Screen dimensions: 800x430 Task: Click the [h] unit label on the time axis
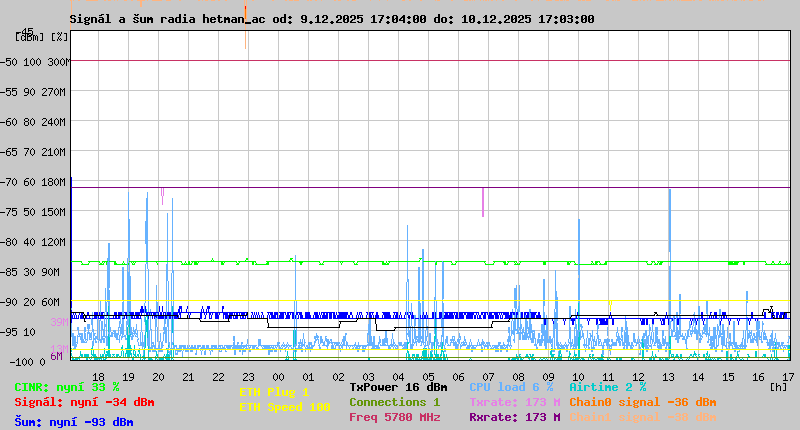click(778, 387)
